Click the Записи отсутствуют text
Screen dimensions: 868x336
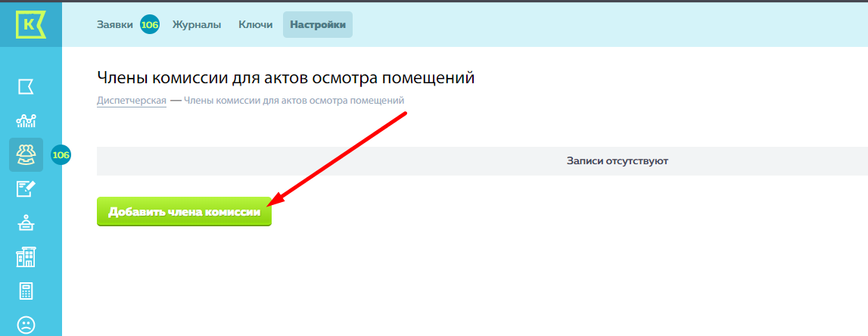click(x=618, y=161)
